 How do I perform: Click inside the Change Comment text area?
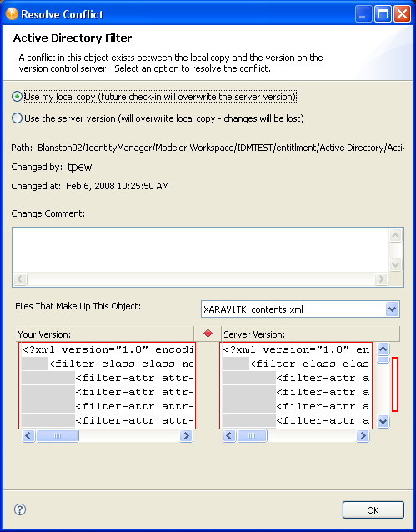pos(200,250)
